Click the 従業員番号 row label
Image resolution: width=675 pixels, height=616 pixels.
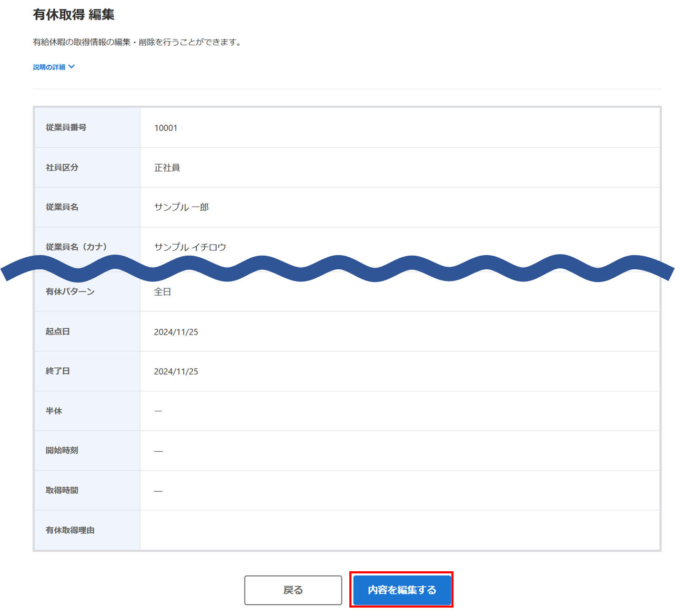66,127
